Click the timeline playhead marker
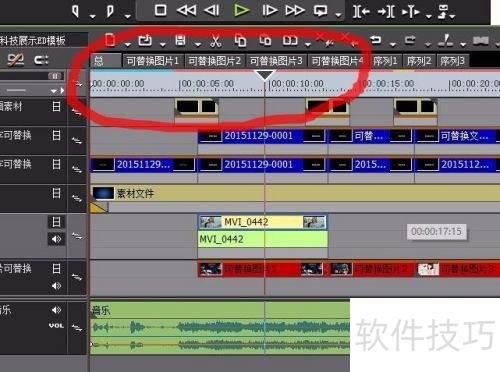500x372 pixels. (264, 75)
